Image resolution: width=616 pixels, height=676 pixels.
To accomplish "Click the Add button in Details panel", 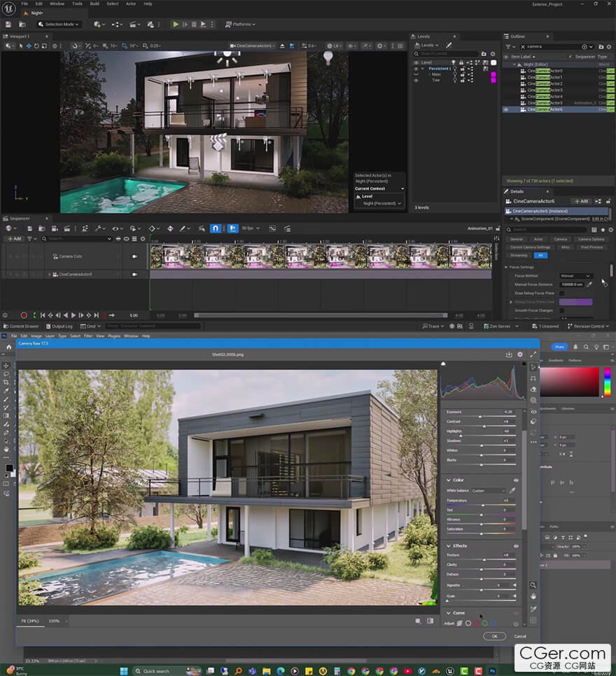I will click(x=581, y=201).
